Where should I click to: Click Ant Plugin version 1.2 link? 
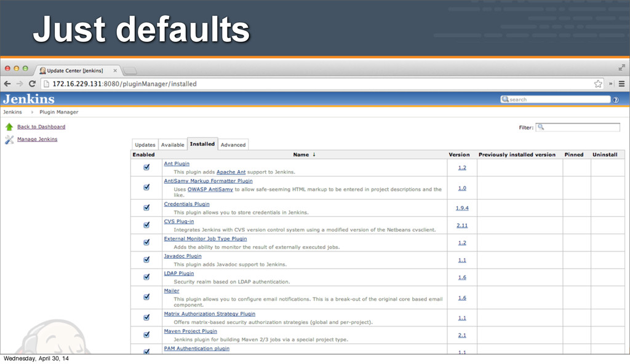pos(462,167)
